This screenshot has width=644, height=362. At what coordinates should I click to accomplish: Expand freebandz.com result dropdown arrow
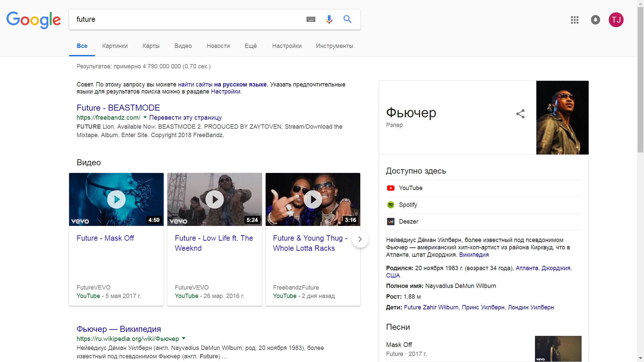[x=145, y=117]
